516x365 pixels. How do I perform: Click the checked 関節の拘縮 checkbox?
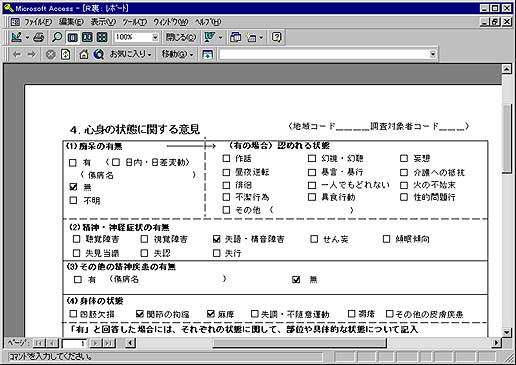click(140, 314)
